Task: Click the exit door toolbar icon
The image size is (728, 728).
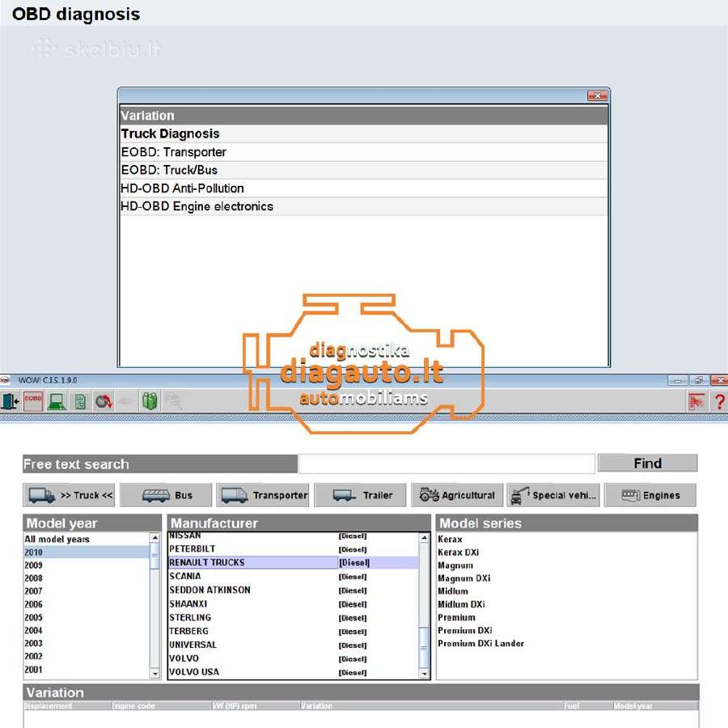Action: pos(9,401)
